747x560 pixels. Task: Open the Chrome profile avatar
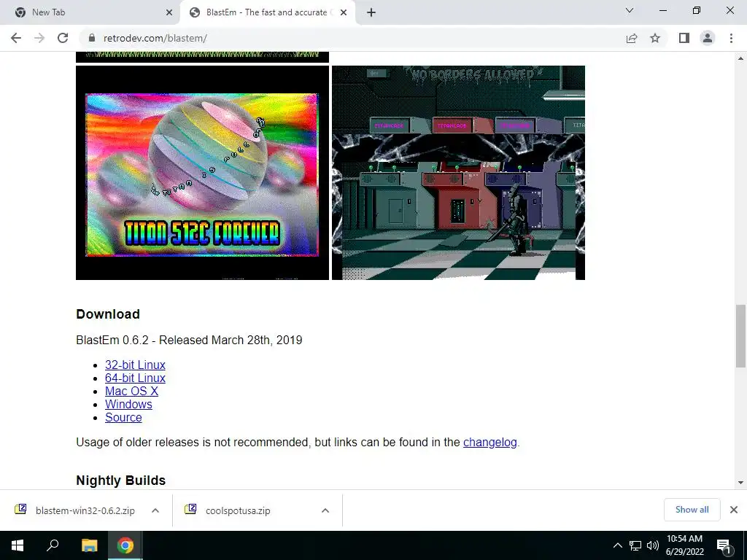[x=708, y=38]
